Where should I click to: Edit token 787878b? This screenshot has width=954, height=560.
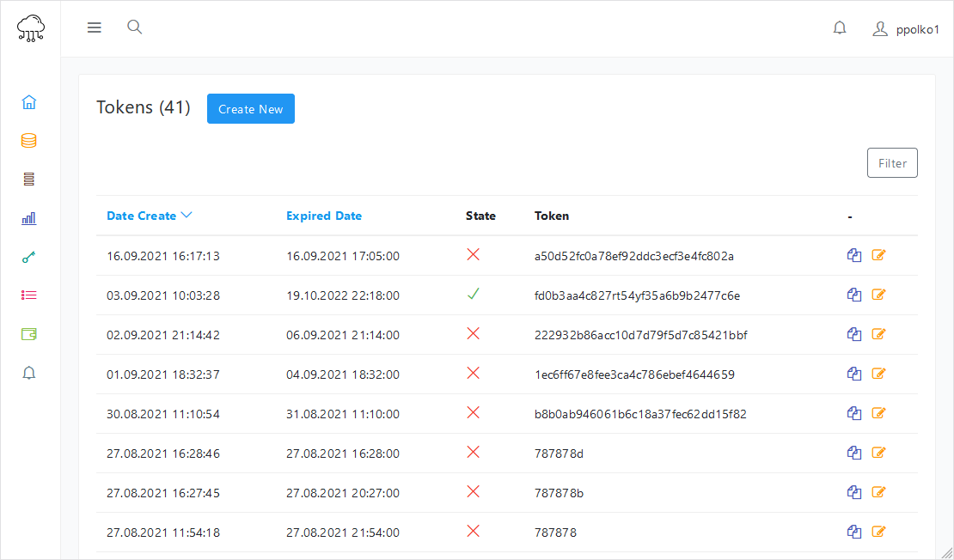(x=878, y=492)
